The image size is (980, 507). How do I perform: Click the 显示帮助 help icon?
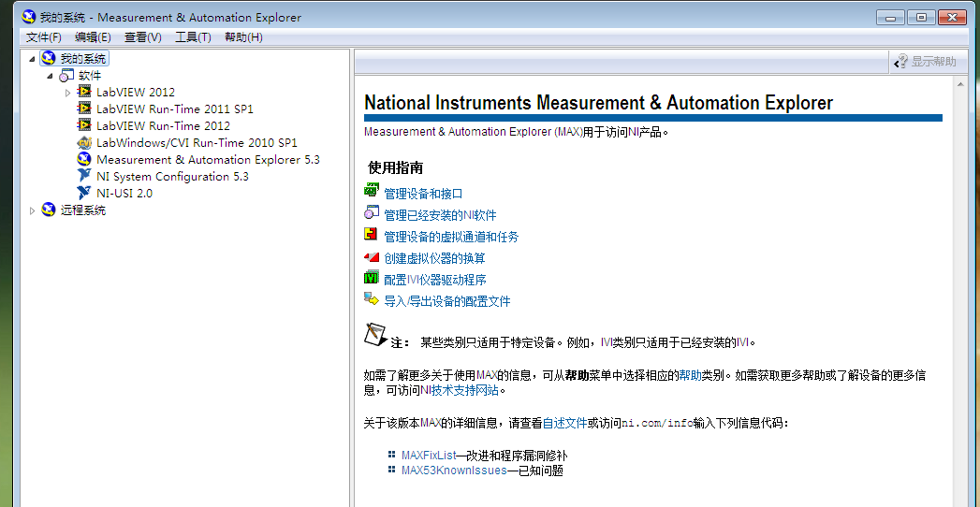click(x=900, y=61)
